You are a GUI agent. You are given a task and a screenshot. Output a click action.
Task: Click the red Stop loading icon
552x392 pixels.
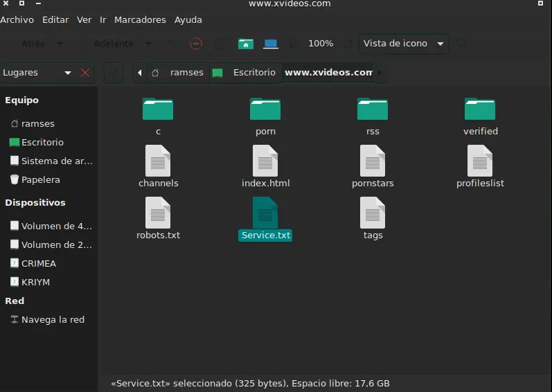(196, 44)
